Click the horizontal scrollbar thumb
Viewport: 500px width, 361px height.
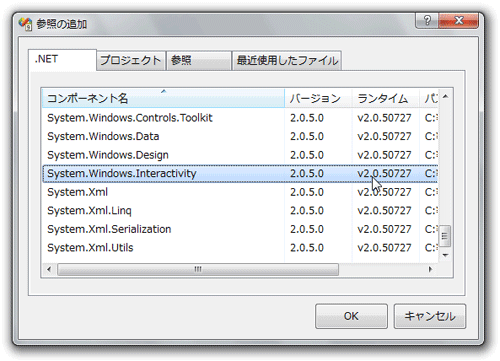[198, 269]
